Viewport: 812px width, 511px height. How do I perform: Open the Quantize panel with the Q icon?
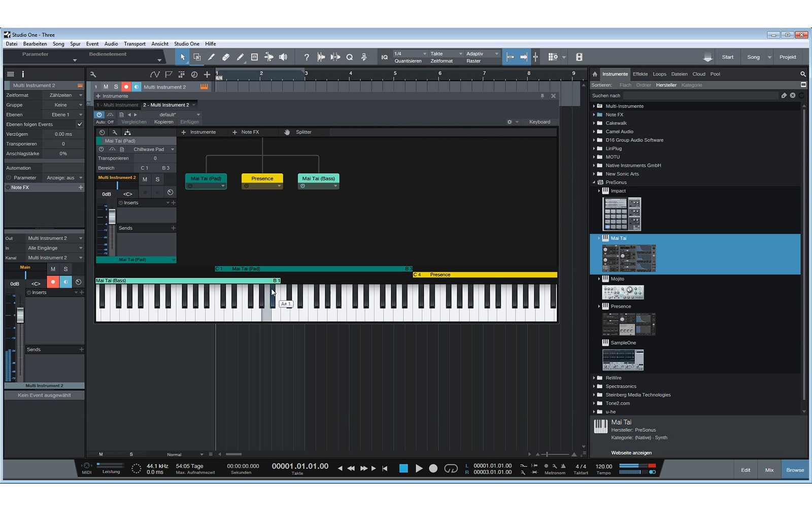[350, 57]
